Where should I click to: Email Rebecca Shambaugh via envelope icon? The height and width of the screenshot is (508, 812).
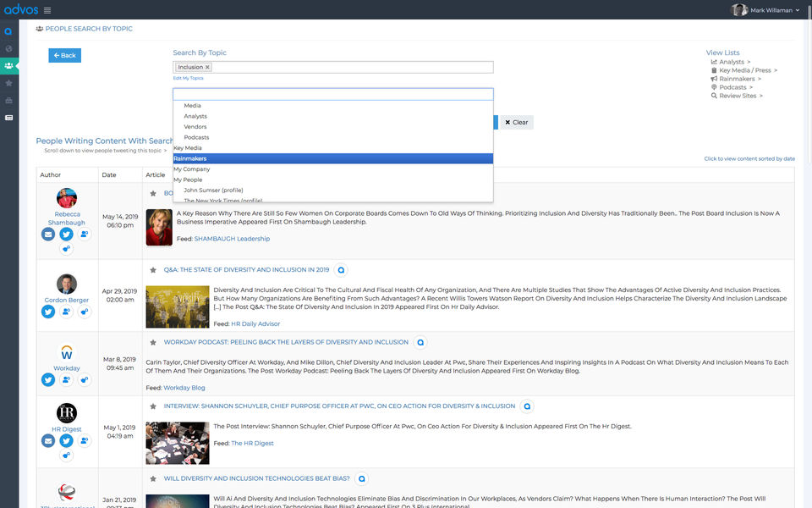coord(48,235)
